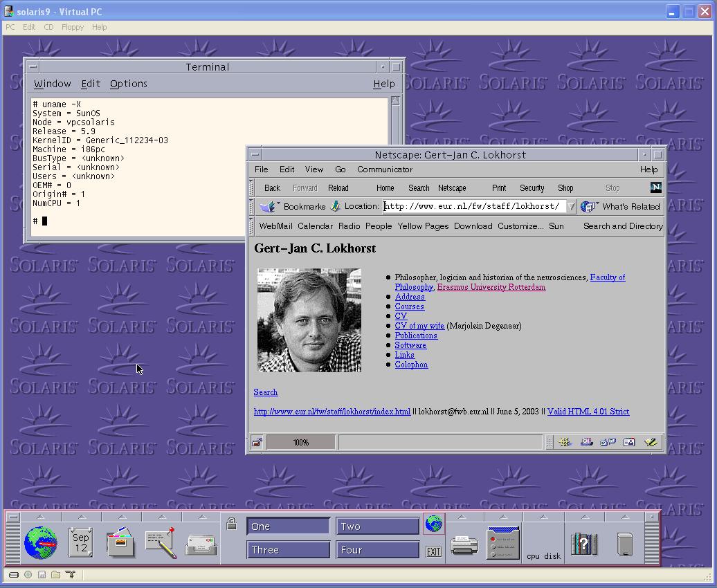Open the Address Book icon in the Netscape component bar
Viewport: 717px width, 588px height.
click(x=629, y=442)
